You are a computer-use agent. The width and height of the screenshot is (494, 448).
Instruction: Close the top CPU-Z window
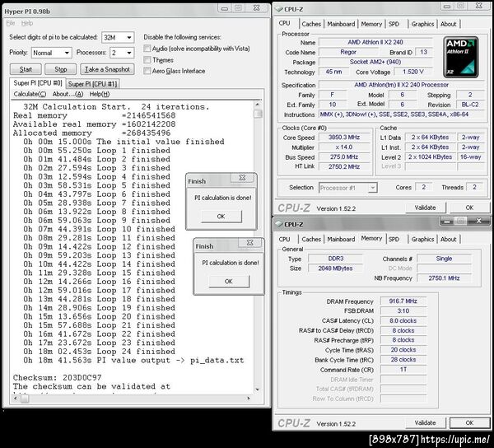pyautogui.click(x=478, y=6)
